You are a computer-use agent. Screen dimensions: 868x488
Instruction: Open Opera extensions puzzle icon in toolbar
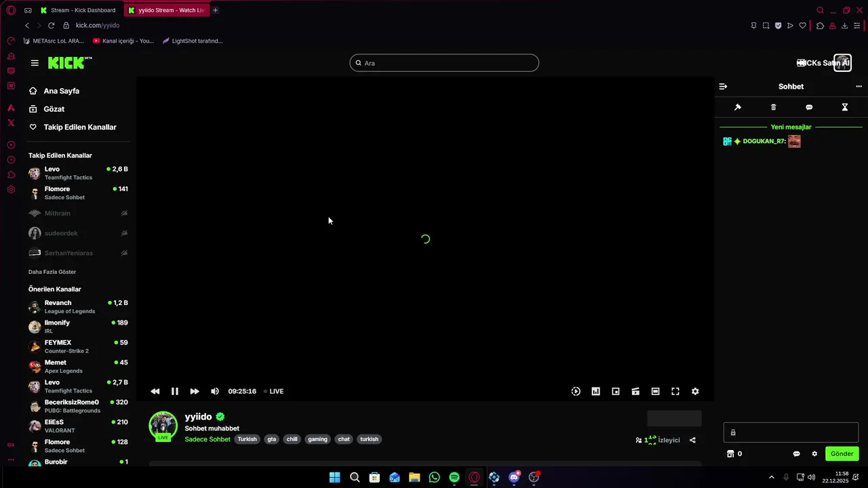pos(820,26)
